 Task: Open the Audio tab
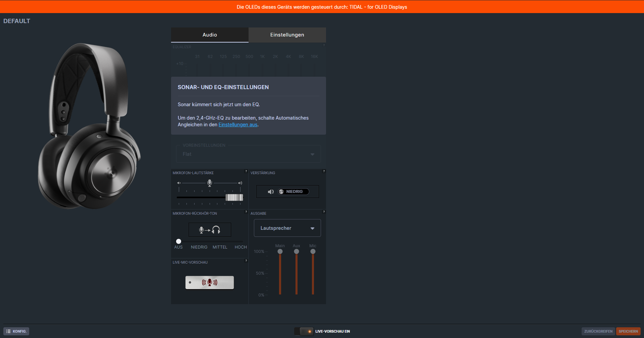click(x=210, y=35)
